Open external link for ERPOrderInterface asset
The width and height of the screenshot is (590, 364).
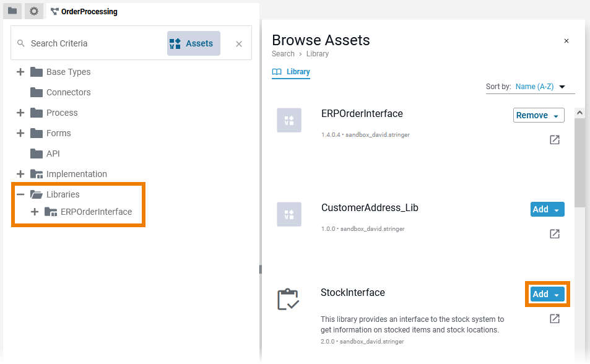click(555, 140)
